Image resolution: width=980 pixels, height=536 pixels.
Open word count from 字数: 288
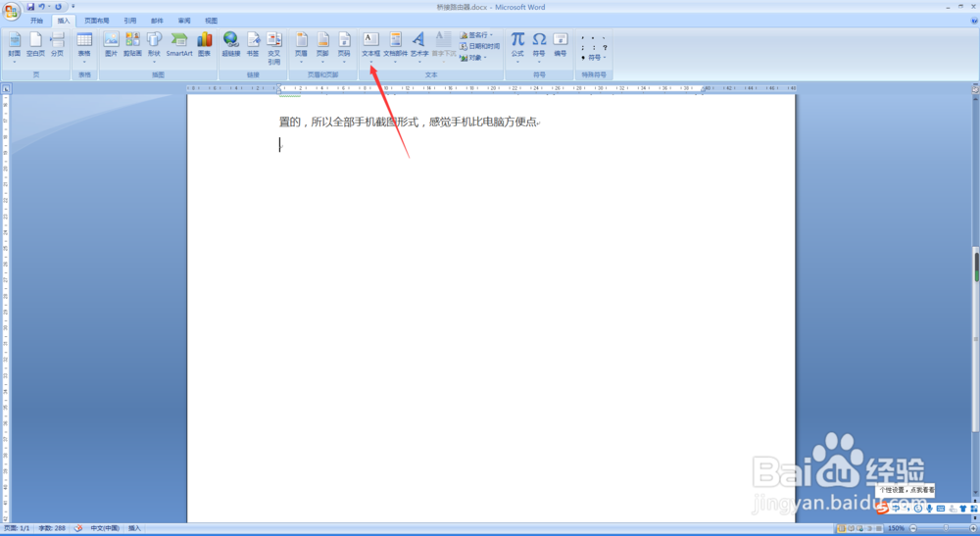[x=52, y=528]
